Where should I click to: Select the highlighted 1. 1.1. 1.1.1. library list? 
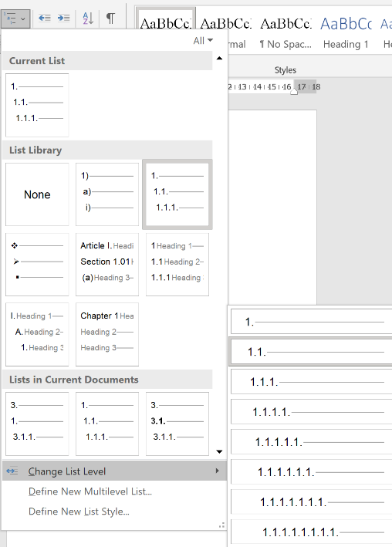[x=177, y=194]
